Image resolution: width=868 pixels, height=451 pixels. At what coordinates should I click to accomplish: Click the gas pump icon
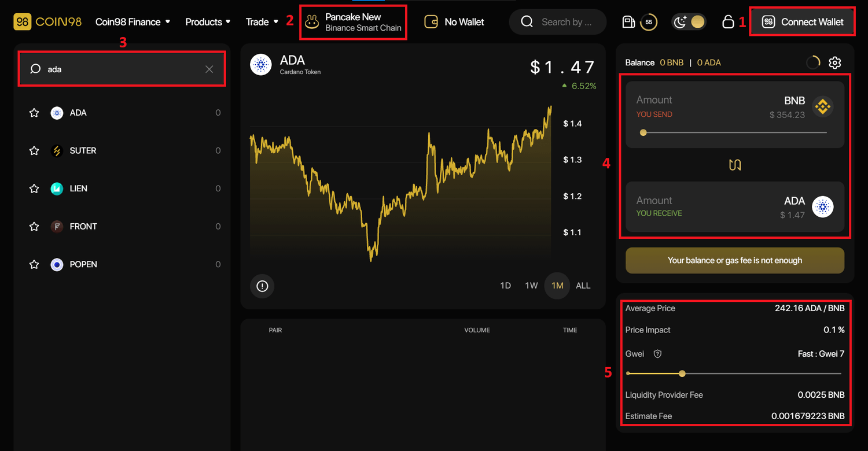(x=628, y=22)
